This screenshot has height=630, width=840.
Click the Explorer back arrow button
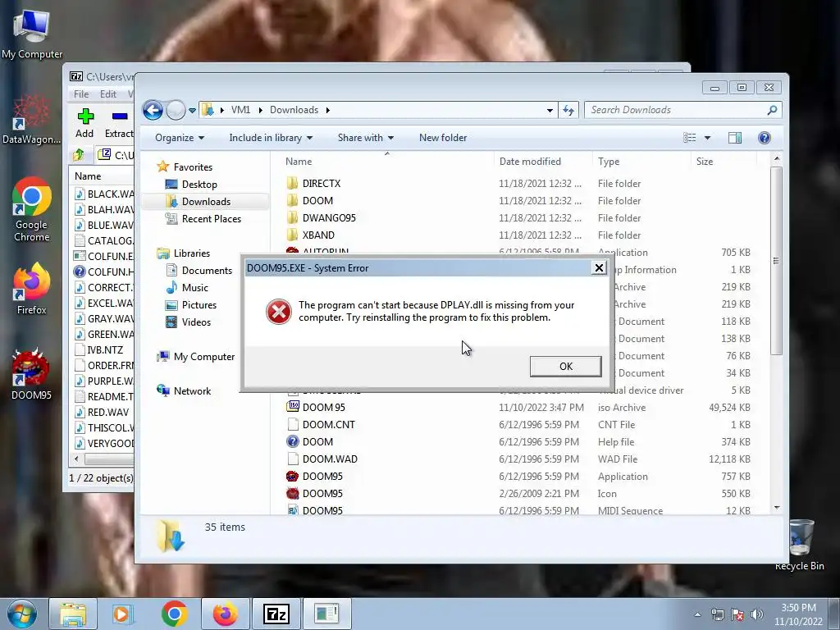tap(153, 111)
